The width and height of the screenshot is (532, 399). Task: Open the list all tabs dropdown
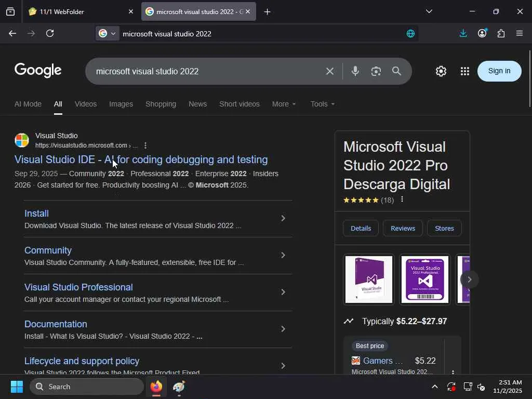click(x=429, y=11)
